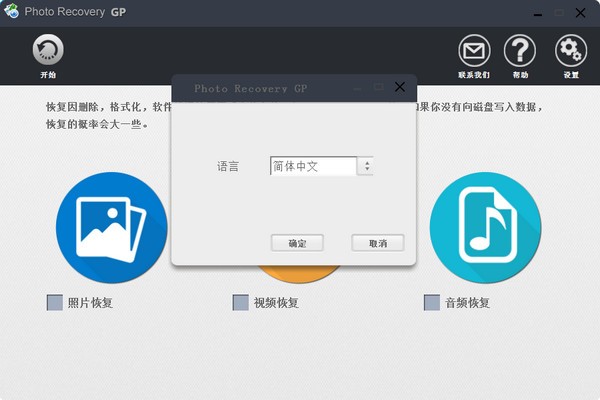This screenshot has height=400, width=600.
Task: Confirm with the 确定 button
Action: [297, 243]
